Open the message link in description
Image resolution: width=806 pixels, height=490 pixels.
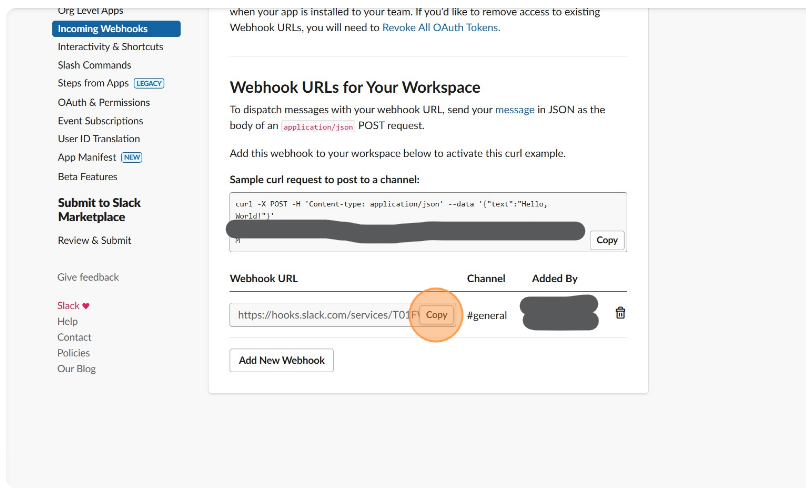point(514,110)
